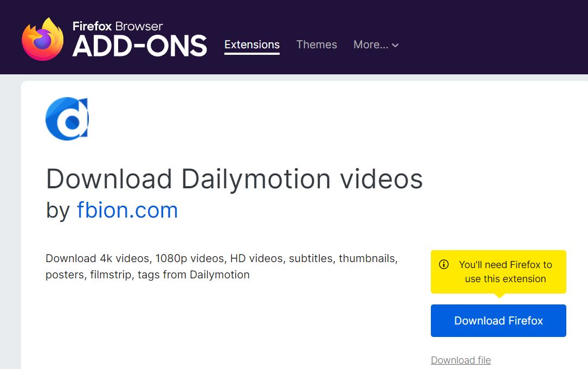This screenshot has width=588, height=369.
Task: Select the Download Dailymotion videos add-on icon
Action: [x=67, y=118]
